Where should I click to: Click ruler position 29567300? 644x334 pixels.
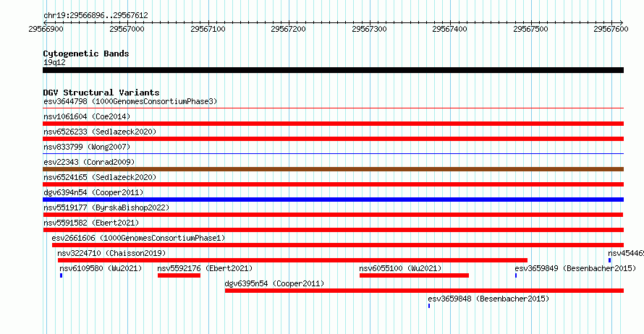pyautogui.click(x=369, y=29)
